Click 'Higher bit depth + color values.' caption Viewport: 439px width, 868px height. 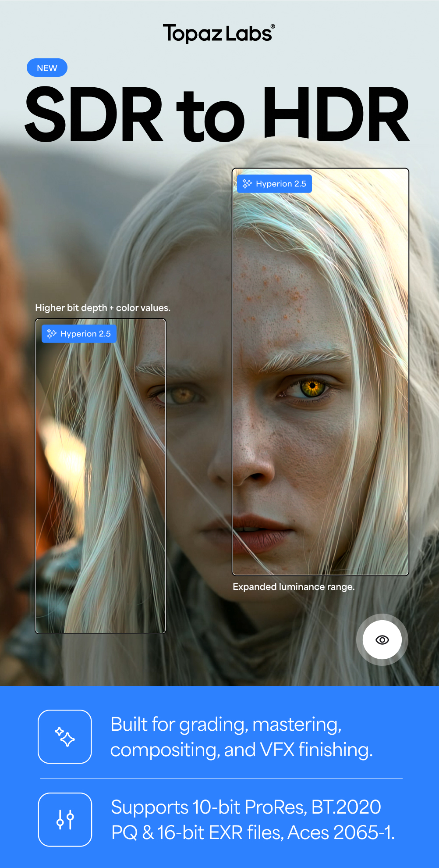tap(103, 308)
